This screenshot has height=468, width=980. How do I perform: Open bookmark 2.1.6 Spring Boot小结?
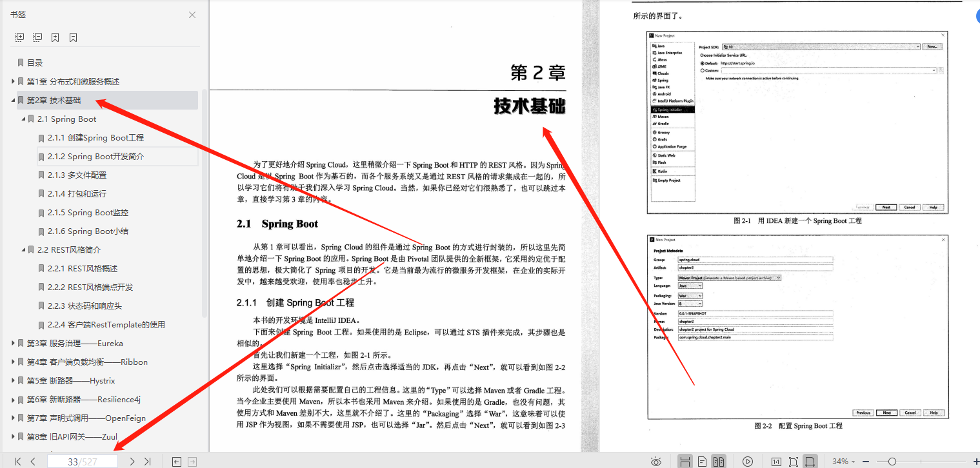(88, 231)
